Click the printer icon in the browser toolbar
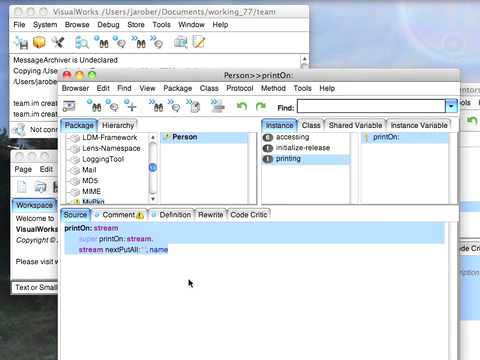Image resolution: width=480 pixels, height=360 pixels. click(x=218, y=106)
